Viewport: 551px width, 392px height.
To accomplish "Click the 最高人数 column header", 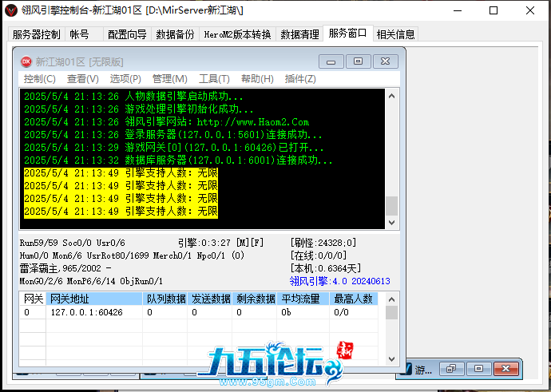I will pyautogui.click(x=354, y=299).
